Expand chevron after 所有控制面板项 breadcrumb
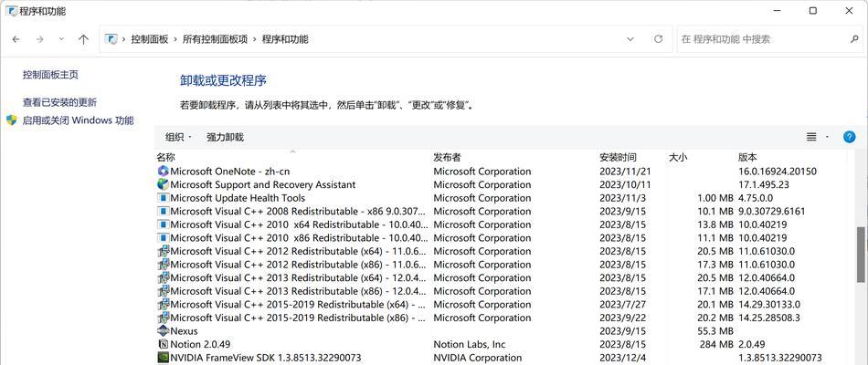 [255, 39]
